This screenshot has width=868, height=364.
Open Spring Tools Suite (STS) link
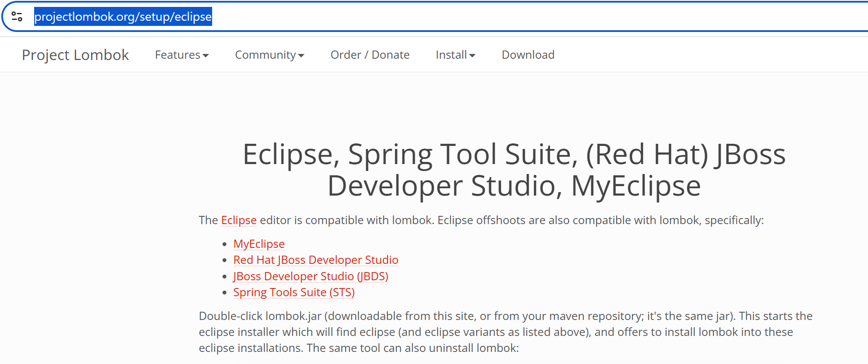tap(294, 292)
